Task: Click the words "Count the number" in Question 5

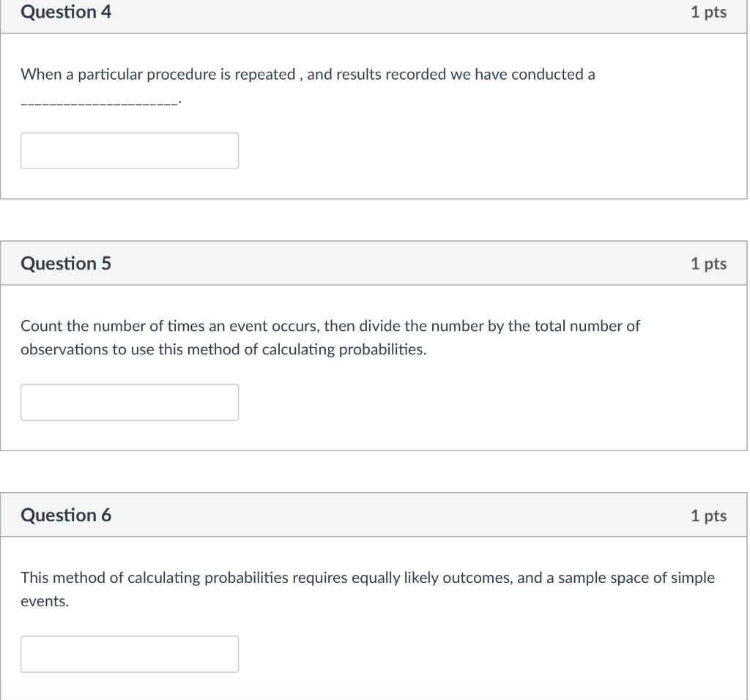Action: (71, 327)
